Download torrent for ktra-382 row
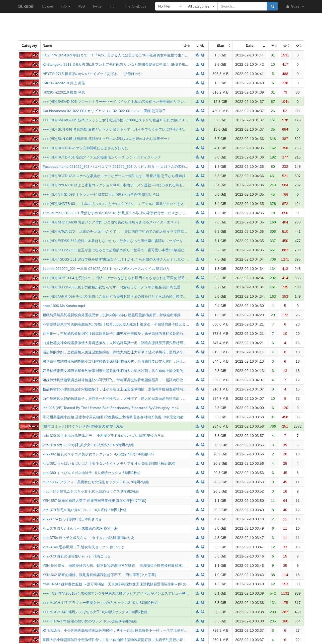Image resolution: width=322 pixels, height=644 pixels. coord(197,454)
